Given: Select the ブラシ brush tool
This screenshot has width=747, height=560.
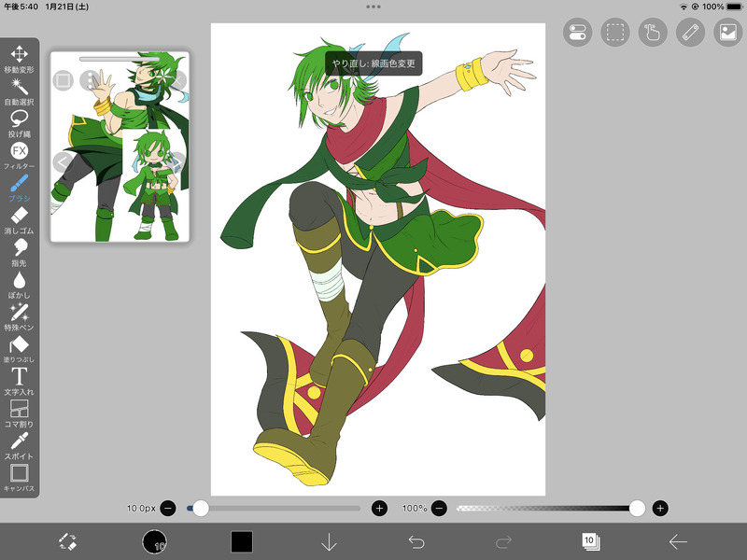Looking at the screenshot, I should click(x=19, y=189).
